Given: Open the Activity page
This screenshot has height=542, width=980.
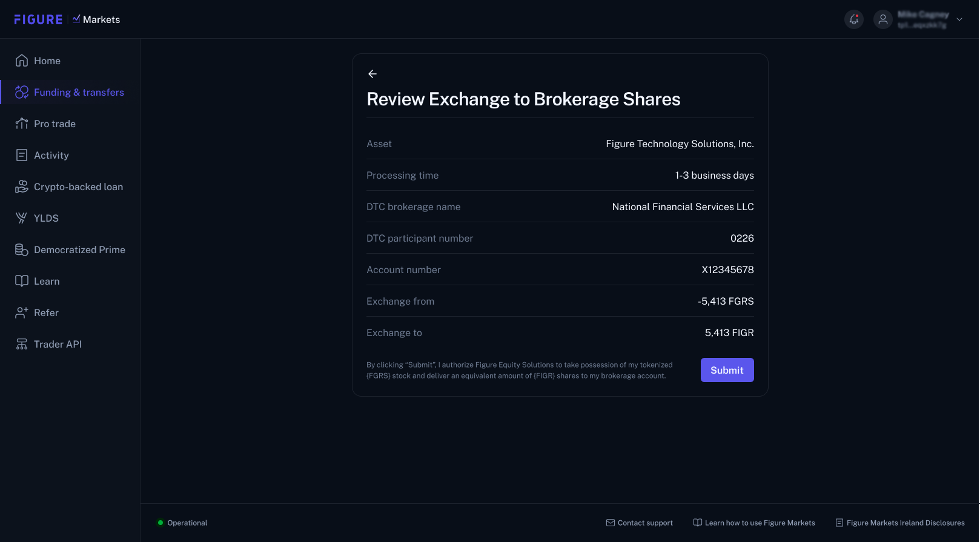Looking at the screenshot, I should tap(51, 155).
